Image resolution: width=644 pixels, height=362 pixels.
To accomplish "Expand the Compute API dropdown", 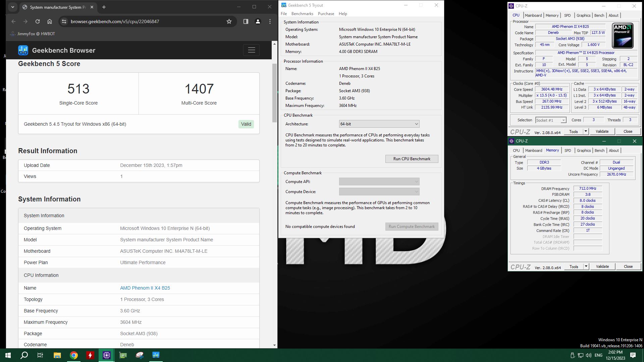I will click(379, 182).
